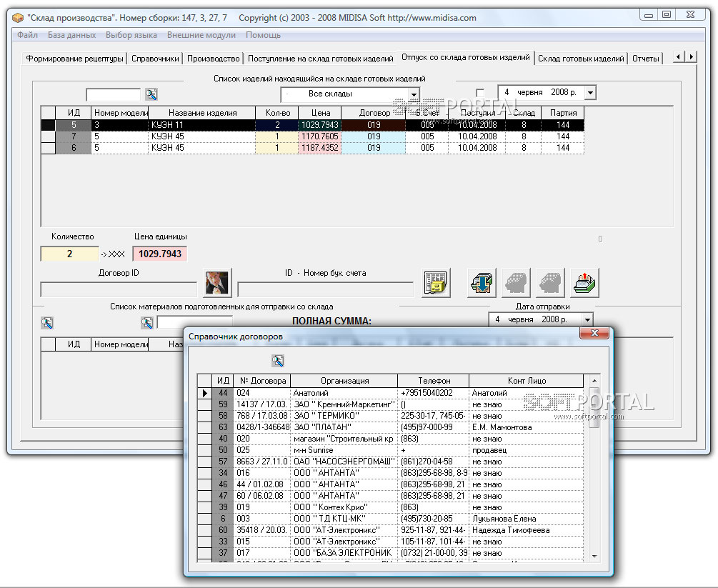This screenshot has height=588, width=718.
Task: Select contract row 'ООО "Контех Крио"'
Action: coord(391,507)
